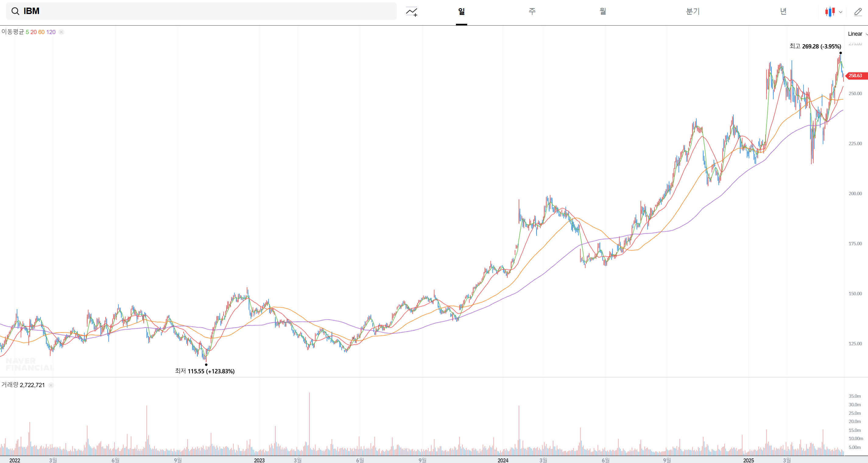Switch to the 월 (monthly) tab
The height and width of the screenshot is (463, 868).
(603, 12)
